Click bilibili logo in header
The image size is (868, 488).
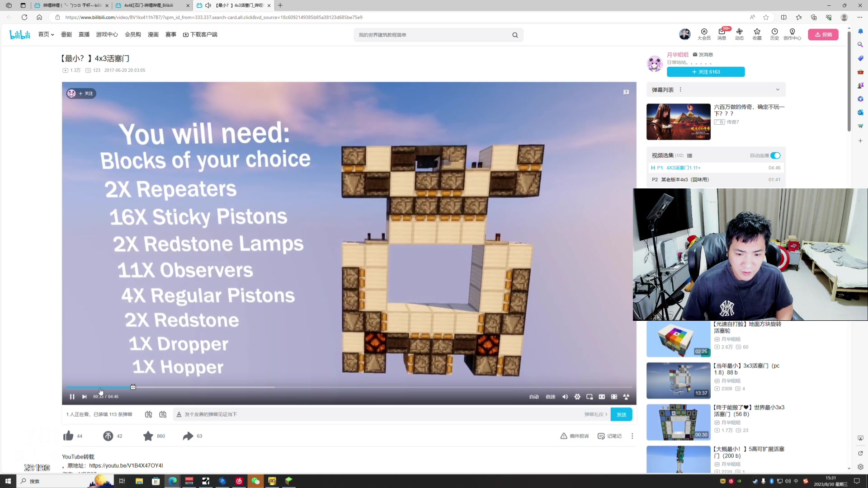click(x=20, y=34)
